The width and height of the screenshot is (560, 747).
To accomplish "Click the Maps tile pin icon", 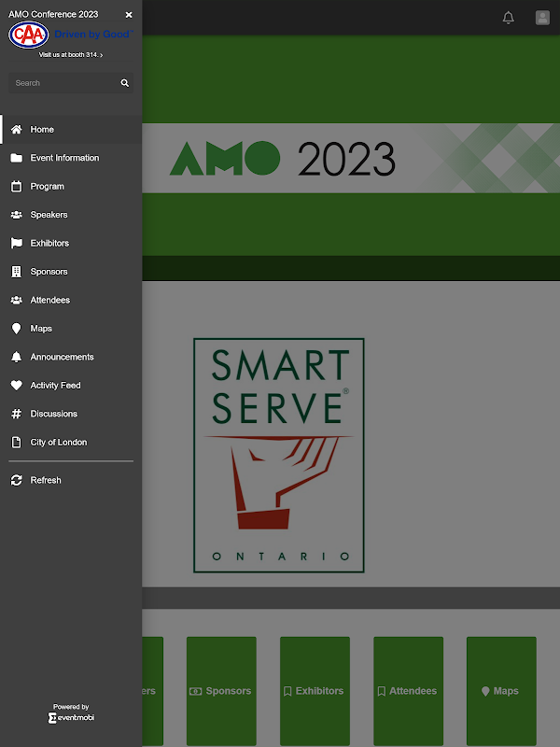I will [x=485, y=691].
